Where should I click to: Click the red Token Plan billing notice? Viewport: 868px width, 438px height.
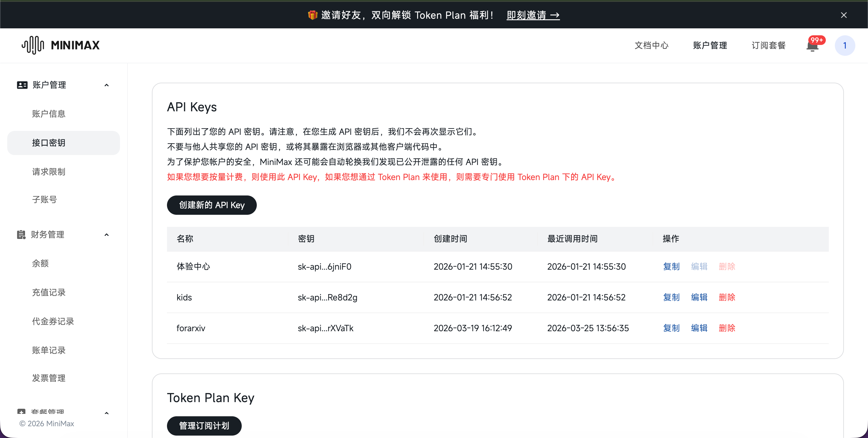coord(392,177)
